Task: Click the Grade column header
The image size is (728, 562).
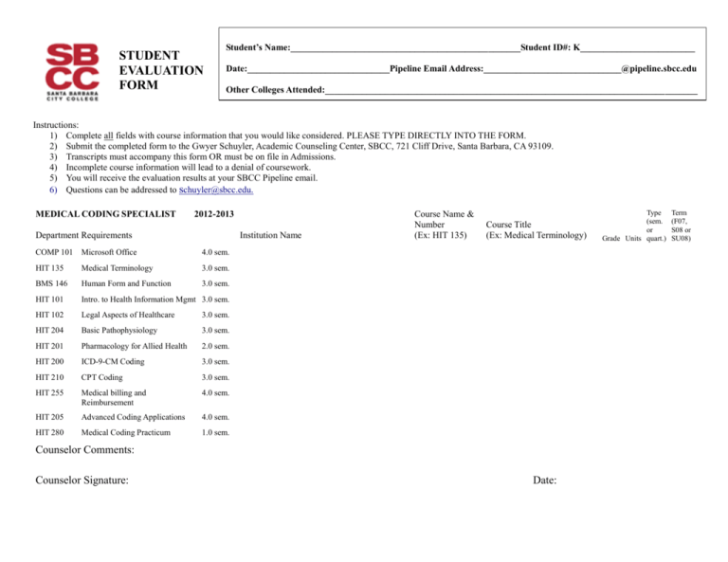Action: 610,239
